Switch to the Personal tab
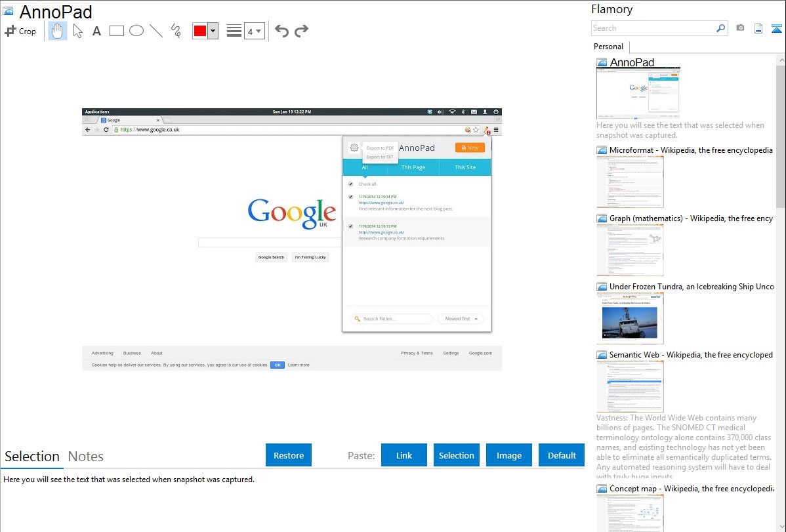Viewport: 786px width, 532px height. 609,46
